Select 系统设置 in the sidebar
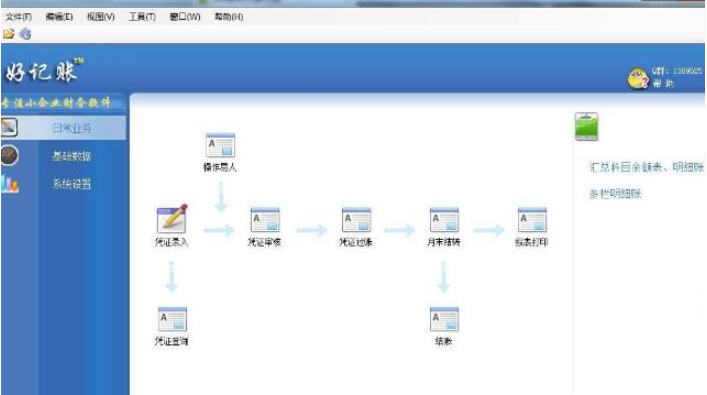 tap(72, 184)
